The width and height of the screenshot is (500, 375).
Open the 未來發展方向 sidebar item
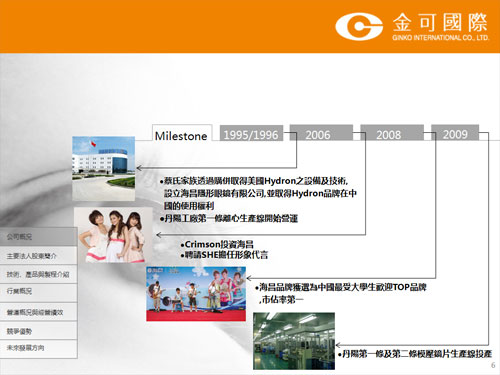click(x=38, y=349)
